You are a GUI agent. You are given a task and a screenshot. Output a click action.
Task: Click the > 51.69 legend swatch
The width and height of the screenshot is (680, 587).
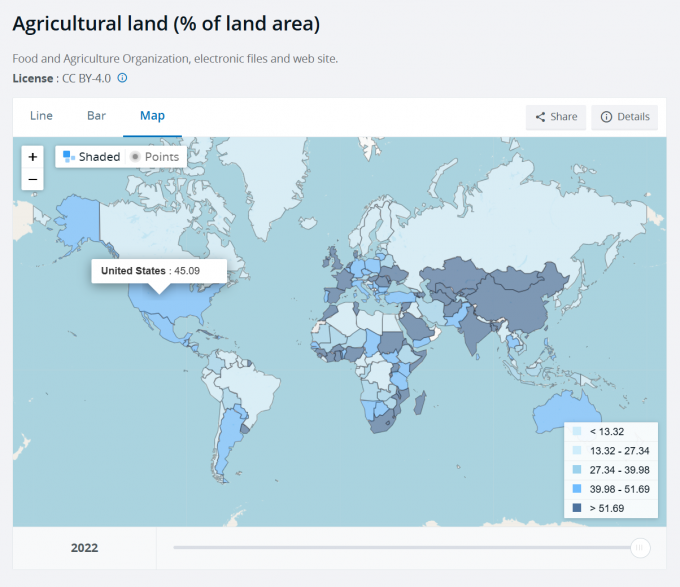coord(576,508)
